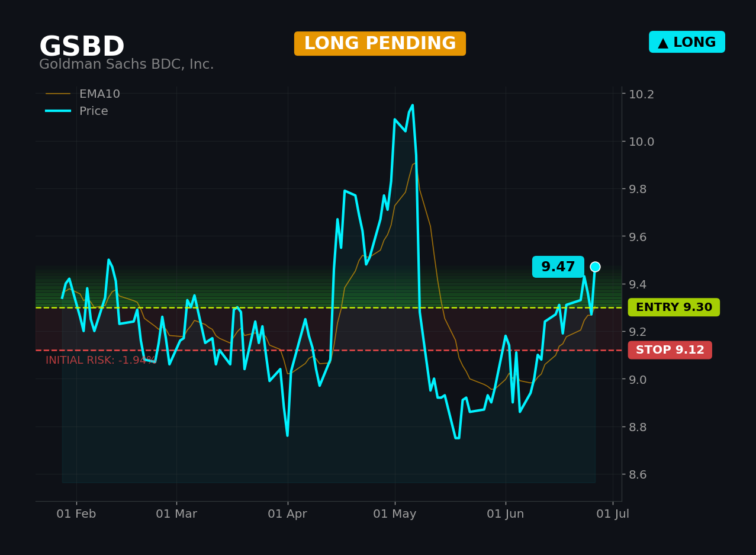Click the GSBD ticker title
Viewport: 756px width, 555px height.
pyautogui.click(x=82, y=47)
